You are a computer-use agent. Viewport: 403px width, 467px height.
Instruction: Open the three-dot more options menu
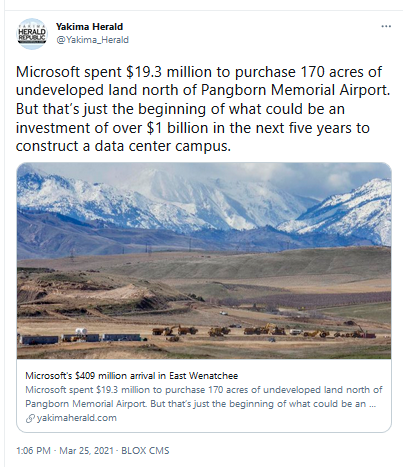386,26
